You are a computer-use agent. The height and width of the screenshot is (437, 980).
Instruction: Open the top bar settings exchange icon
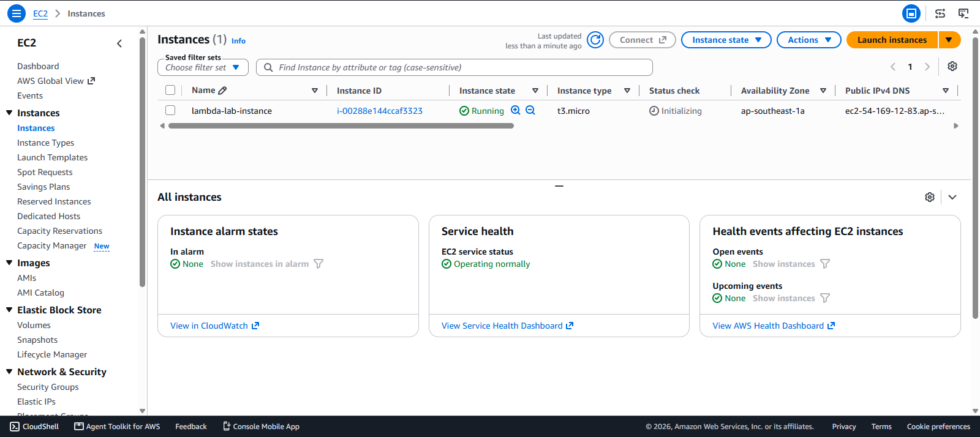940,13
